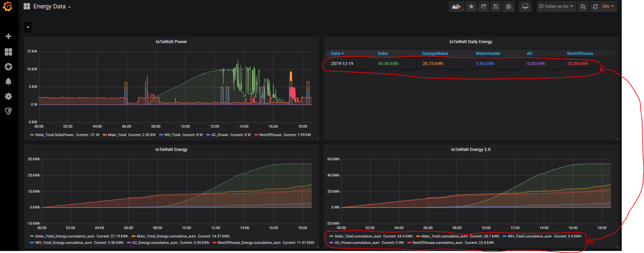Image resolution: width=644 pixels, height=253 pixels.
Task: Sort table by RestOfHouse column header
Action: click(x=580, y=54)
